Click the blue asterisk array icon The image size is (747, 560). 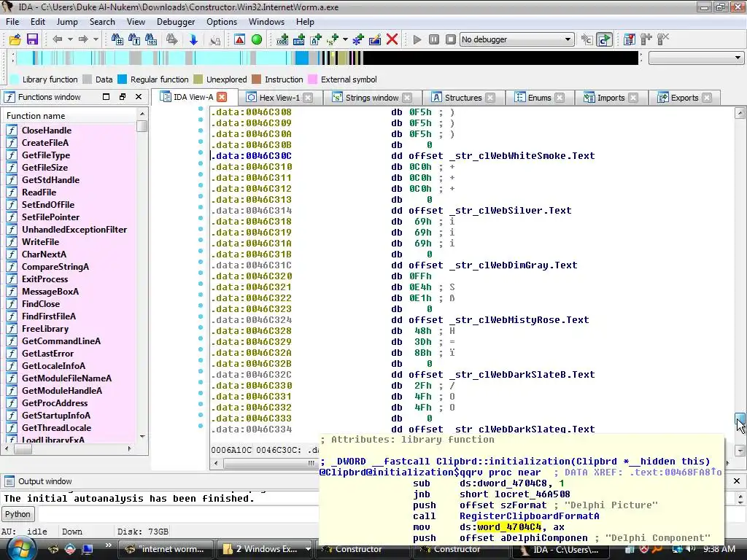click(357, 39)
